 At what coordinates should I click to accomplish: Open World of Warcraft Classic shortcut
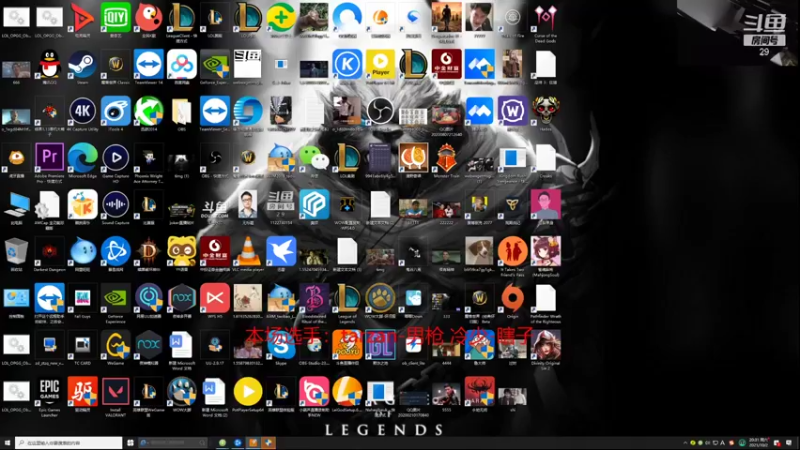pyautogui.click(x=115, y=64)
